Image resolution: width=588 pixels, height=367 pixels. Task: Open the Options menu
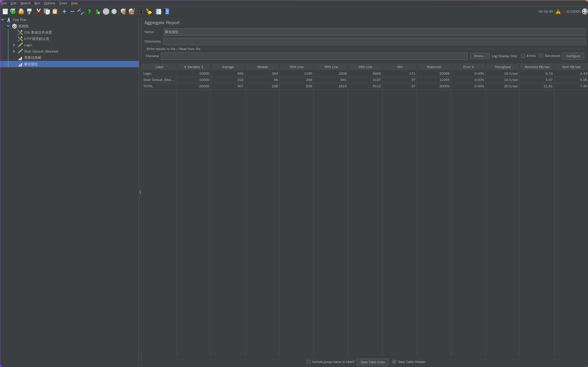click(x=49, y=3)
